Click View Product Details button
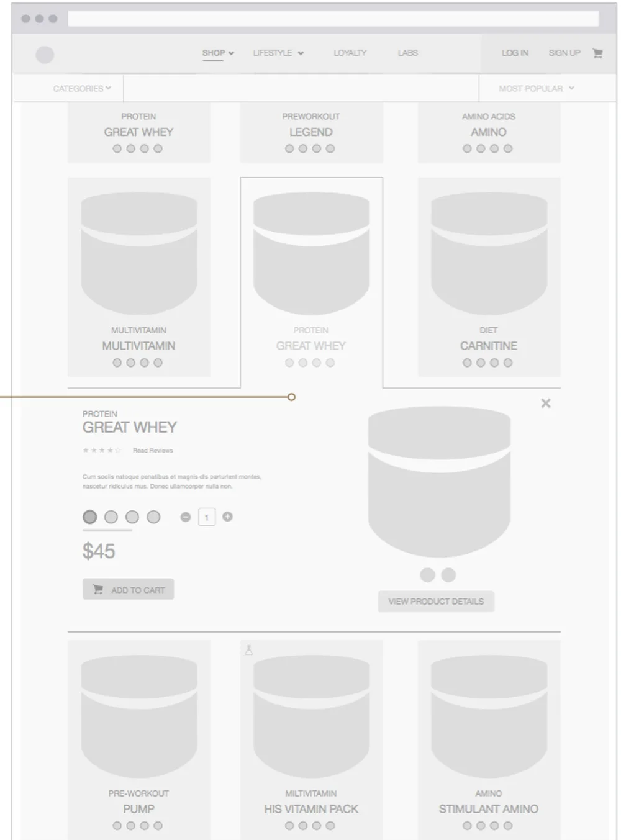The height and width of the screenshot is (840, 621). 436,602
